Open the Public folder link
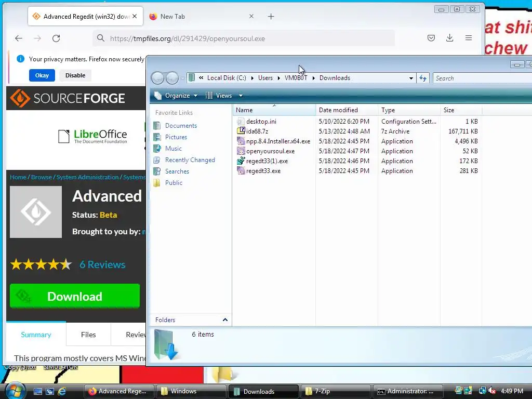Screen dimensions: 532x399 coord(174,183)
